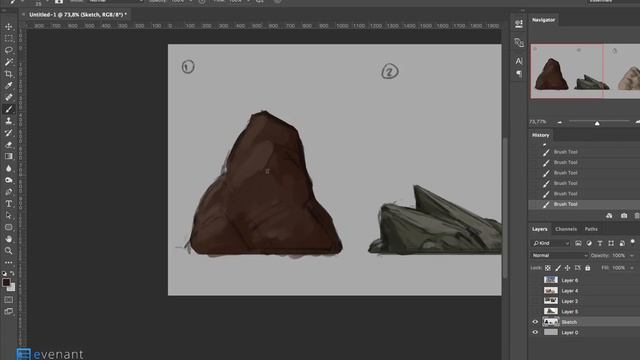This screenshot has height=360, width=640.
Task: Filter layers by pixel layers icon
Action: (x=578, y=243)
